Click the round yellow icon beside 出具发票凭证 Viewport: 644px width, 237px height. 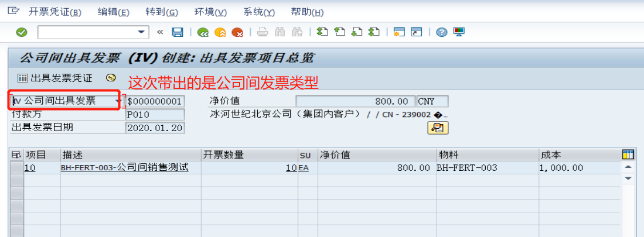pyautogui.click(x=111, y=77)
